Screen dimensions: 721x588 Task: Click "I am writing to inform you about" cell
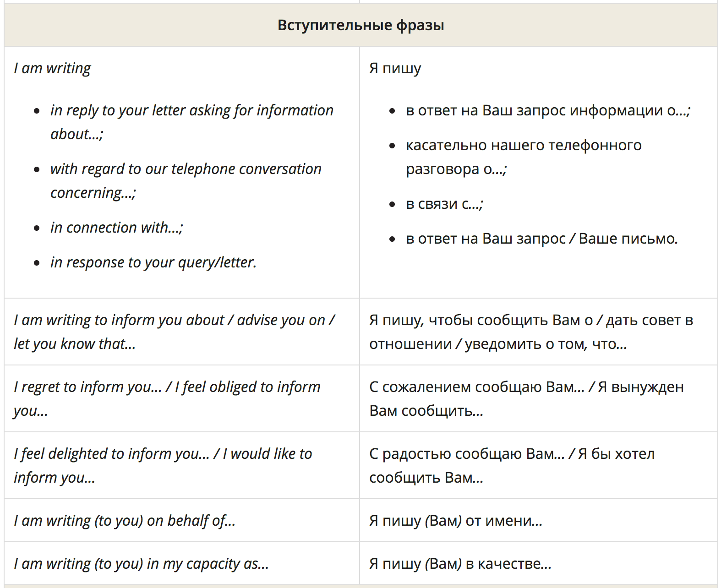point(174,332)
